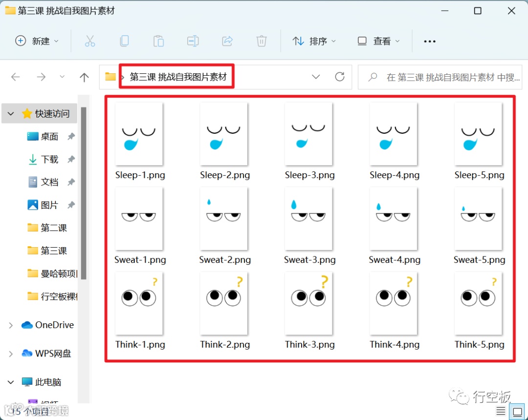Open the New (新建) menu

(x=37, y=41)
